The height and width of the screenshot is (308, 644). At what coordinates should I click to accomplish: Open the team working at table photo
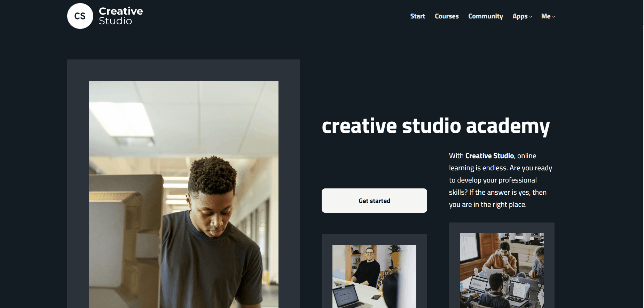pos(502,270)
